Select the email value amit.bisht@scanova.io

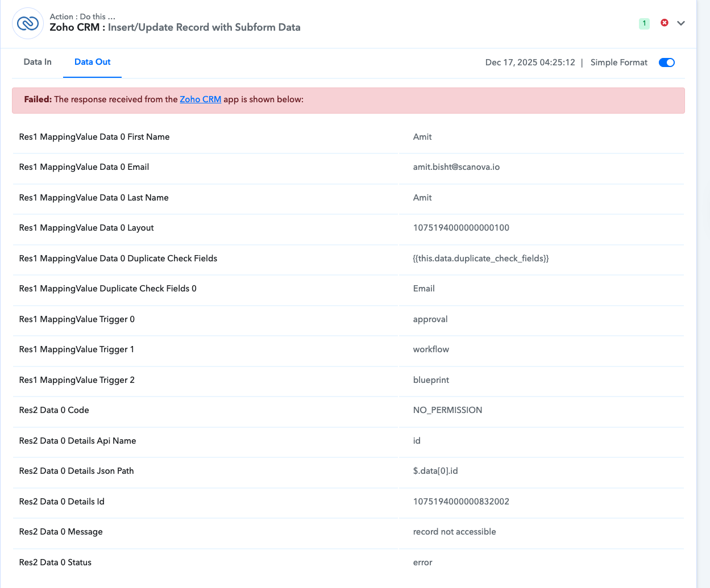[x=456, y=167]
